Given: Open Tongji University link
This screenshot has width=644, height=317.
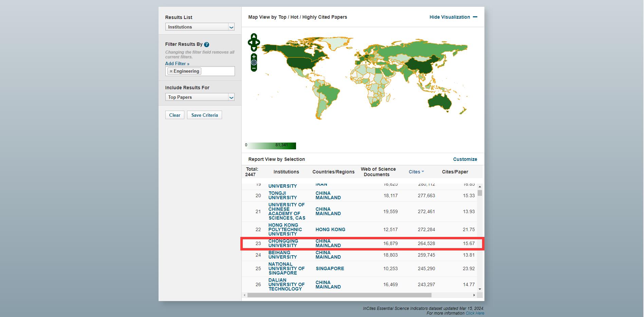Looking at the screenshot, I should pyautogui.click(x=282, y=195).
